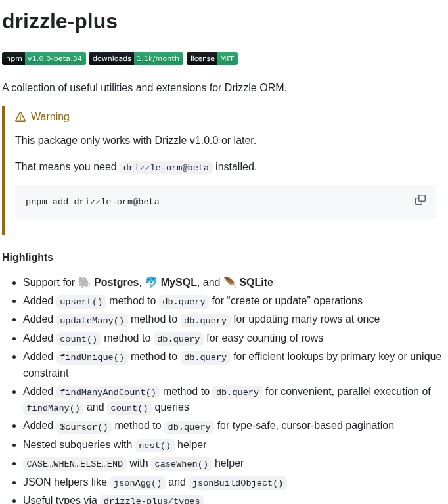The image size is (448, 504).
Task: Click the drizzle-plus heading
Action: pyautogui.click(x=60, y=21)
